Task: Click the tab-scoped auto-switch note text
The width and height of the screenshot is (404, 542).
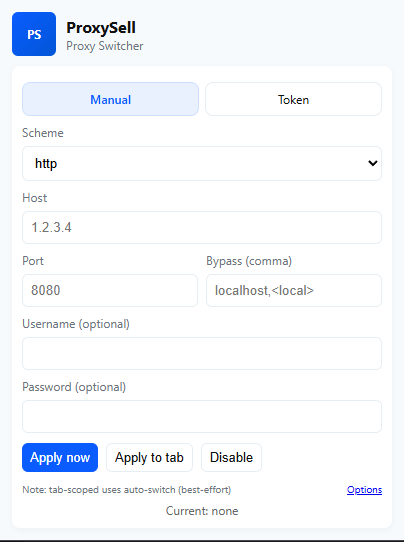Action: click(x=126, y=490)
